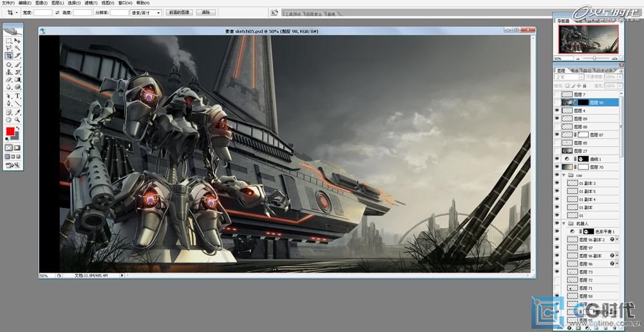Select the Gradient tool
The image size is (644, 332).
17,80
